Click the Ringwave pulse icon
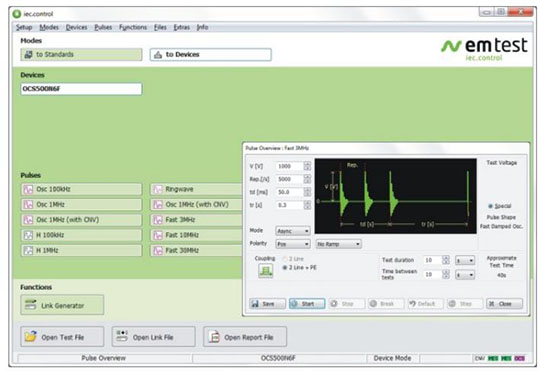 [158, 189]
